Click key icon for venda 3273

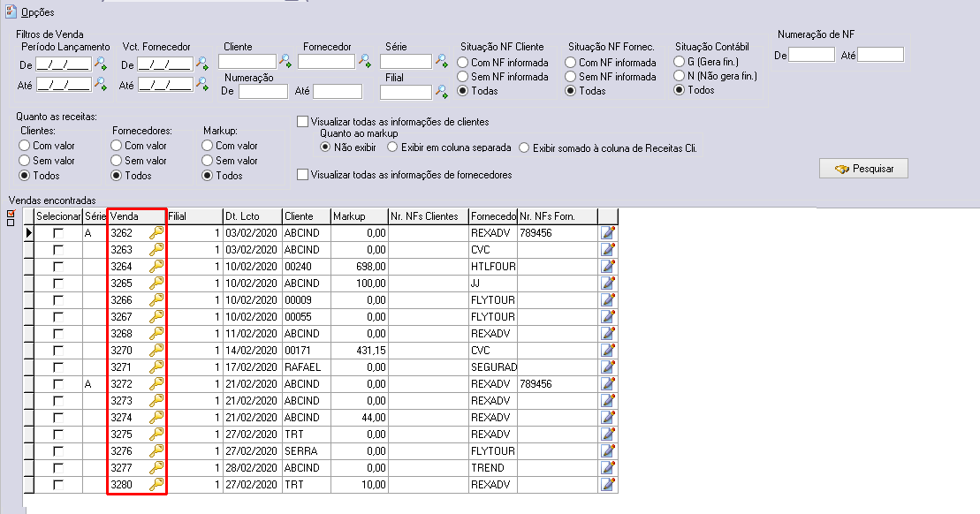[156, 400]
